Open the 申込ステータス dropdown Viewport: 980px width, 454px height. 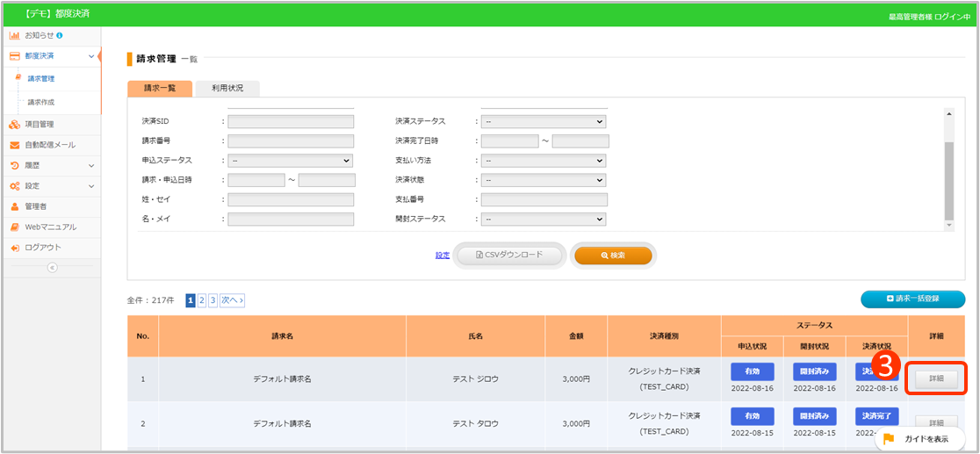(290, 161)
